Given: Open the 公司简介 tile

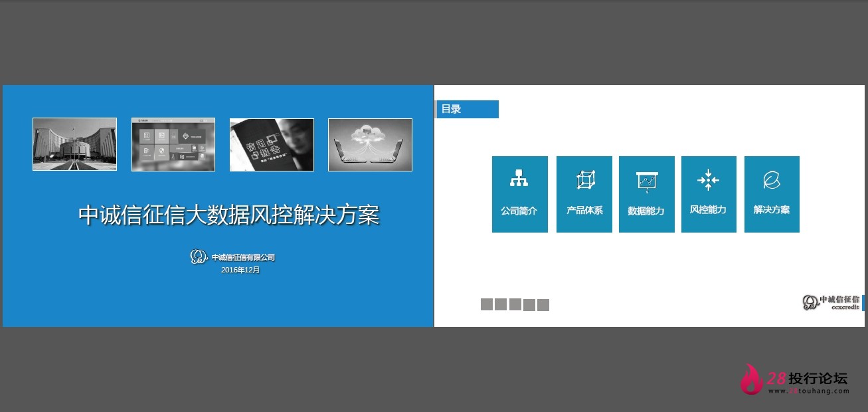Looking at the screenshot, I should 519,194.
